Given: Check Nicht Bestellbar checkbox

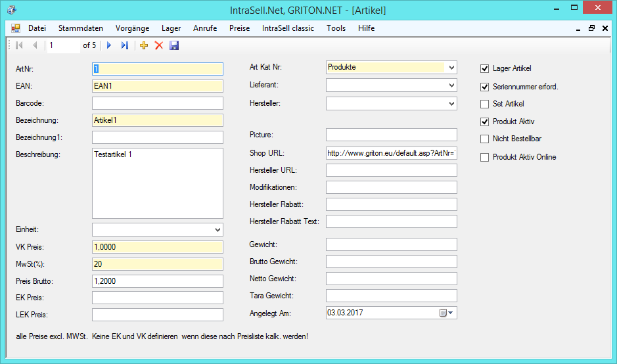Looking at the screenshot, I should [x=485, y=139].
